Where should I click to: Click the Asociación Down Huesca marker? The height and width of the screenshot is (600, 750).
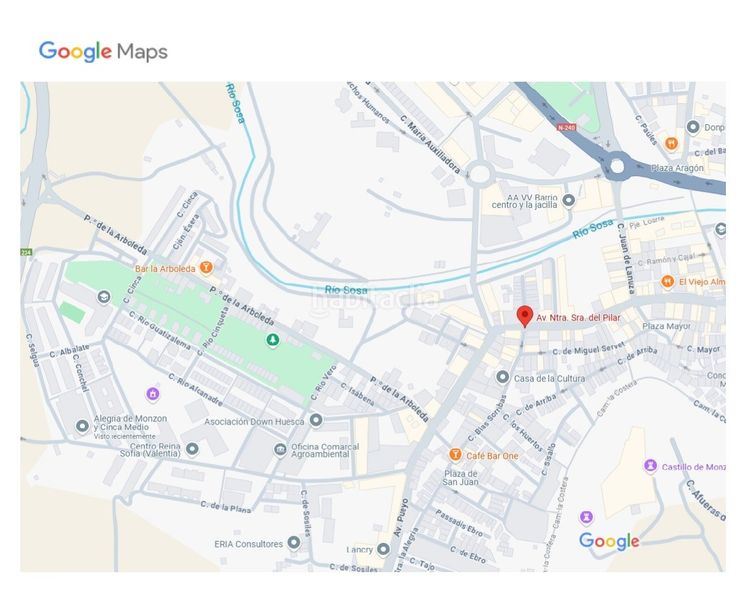click(316, 421)
